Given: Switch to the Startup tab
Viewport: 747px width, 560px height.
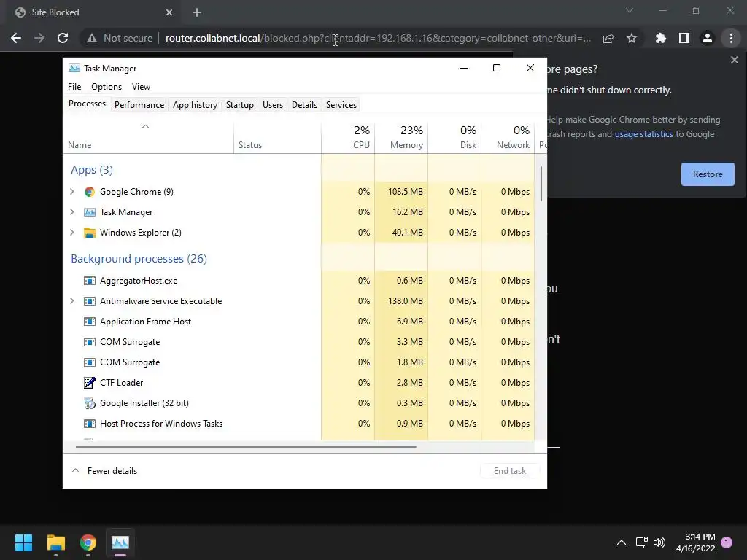Looking at the screenshot, I should click(x=239, y=105).
